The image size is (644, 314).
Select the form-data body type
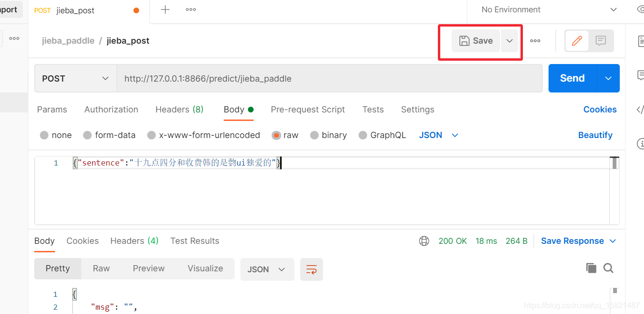(x=109, y=135)
